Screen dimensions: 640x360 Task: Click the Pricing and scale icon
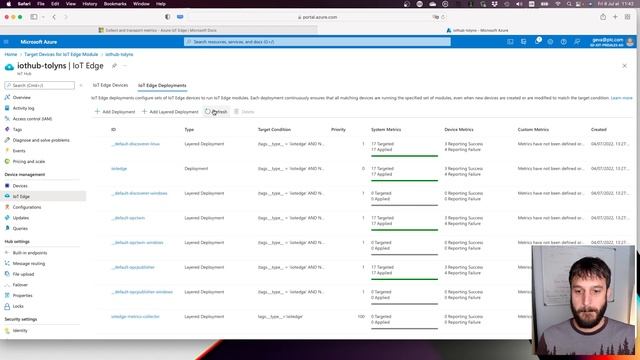(x=7, y=161)
